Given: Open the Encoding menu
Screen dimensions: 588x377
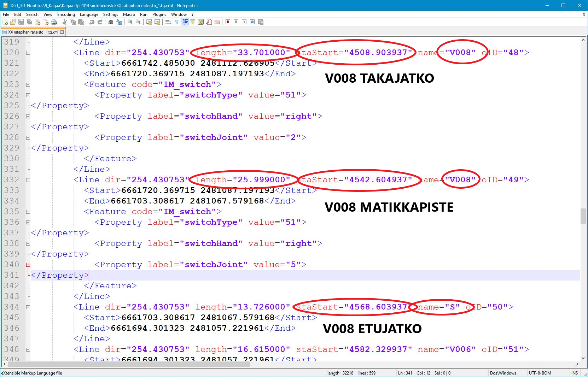Looking at the screenshot, I should [x=66, y=14].
